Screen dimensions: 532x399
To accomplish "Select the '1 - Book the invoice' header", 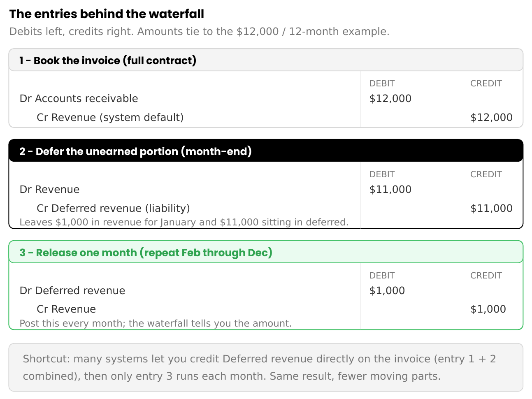I will (x=266, y=60).
